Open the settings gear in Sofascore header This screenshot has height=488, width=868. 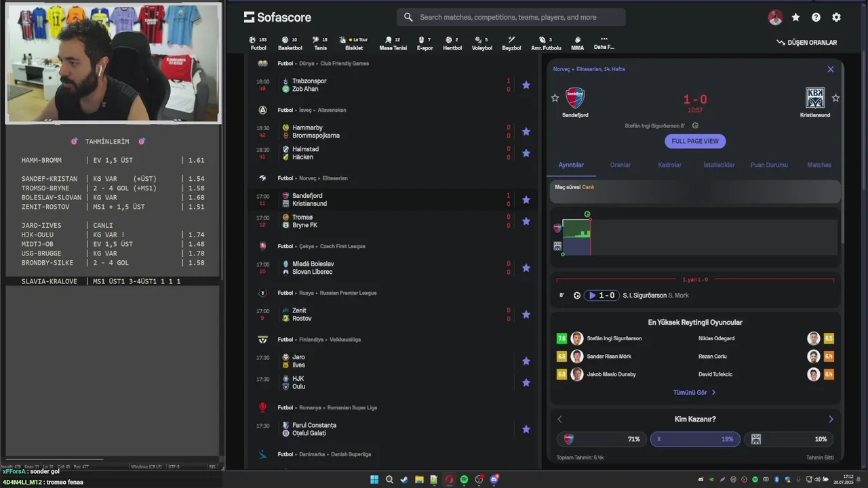[836, 18]
